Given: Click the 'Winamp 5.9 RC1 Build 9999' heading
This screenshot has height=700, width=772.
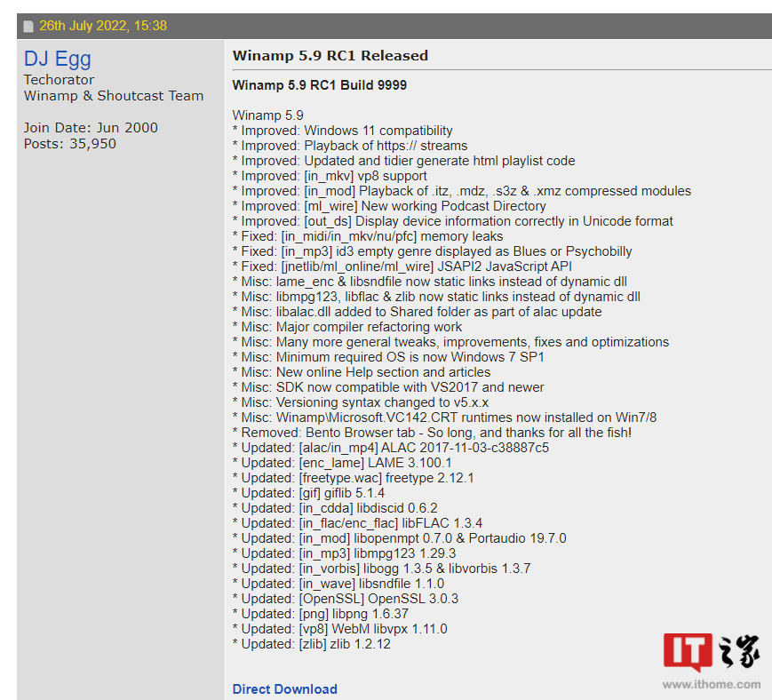Looking at the screenshot, I should (x=320, y=85).
